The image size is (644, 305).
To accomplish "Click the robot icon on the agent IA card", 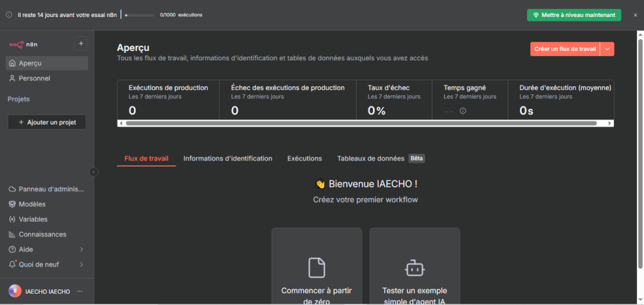I will pyautogui.click(x=415, y=268).
